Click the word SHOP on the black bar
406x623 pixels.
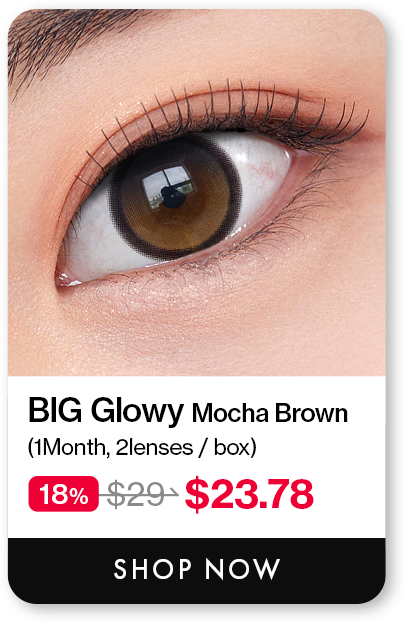(x=153, y=569)
